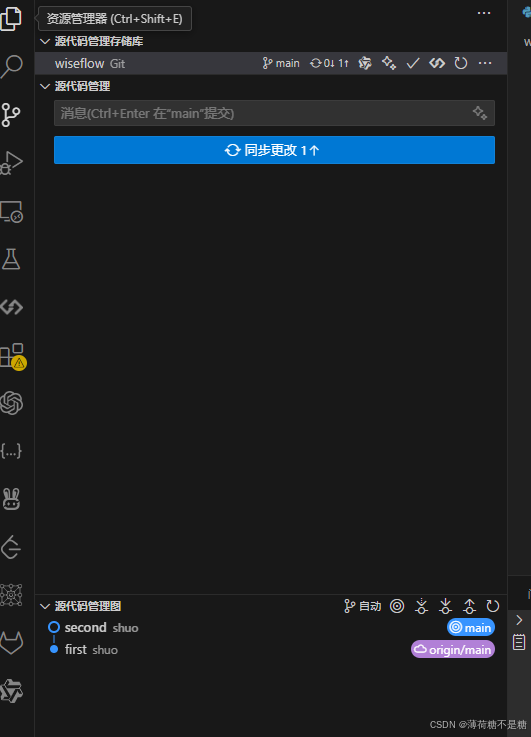Open the Extensions view with warning badge

12,356
